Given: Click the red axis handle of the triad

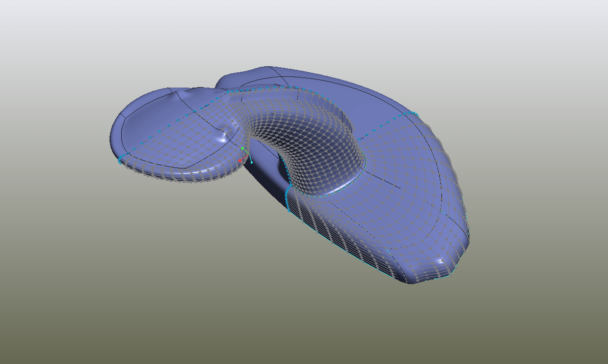Looking at the screenshot, I should pyautogui.click(x=240, y=161).
